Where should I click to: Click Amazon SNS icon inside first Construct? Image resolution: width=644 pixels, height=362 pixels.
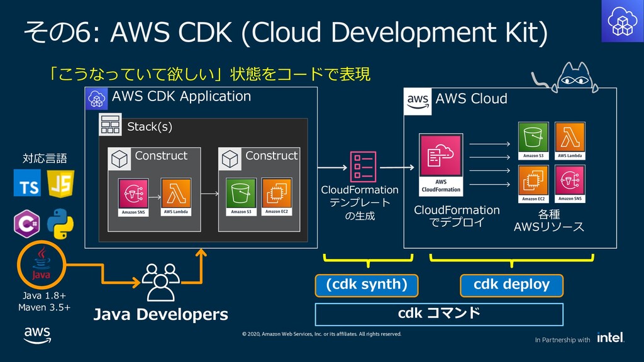pyautogui.click(x=133, y=197)
